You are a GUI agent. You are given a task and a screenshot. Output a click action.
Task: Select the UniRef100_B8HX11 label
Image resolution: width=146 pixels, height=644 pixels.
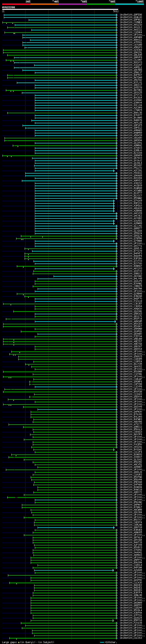click(131, 40)
